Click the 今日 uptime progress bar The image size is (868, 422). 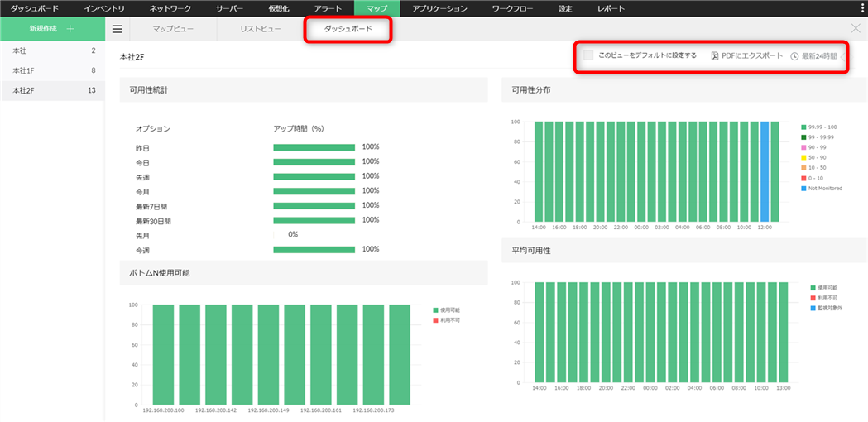(314, 162)
